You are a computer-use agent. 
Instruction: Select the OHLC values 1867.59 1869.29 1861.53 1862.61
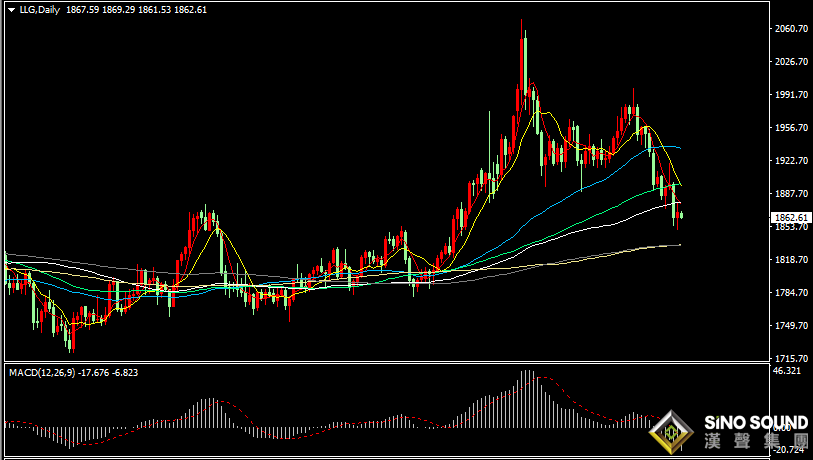point(136,10)
